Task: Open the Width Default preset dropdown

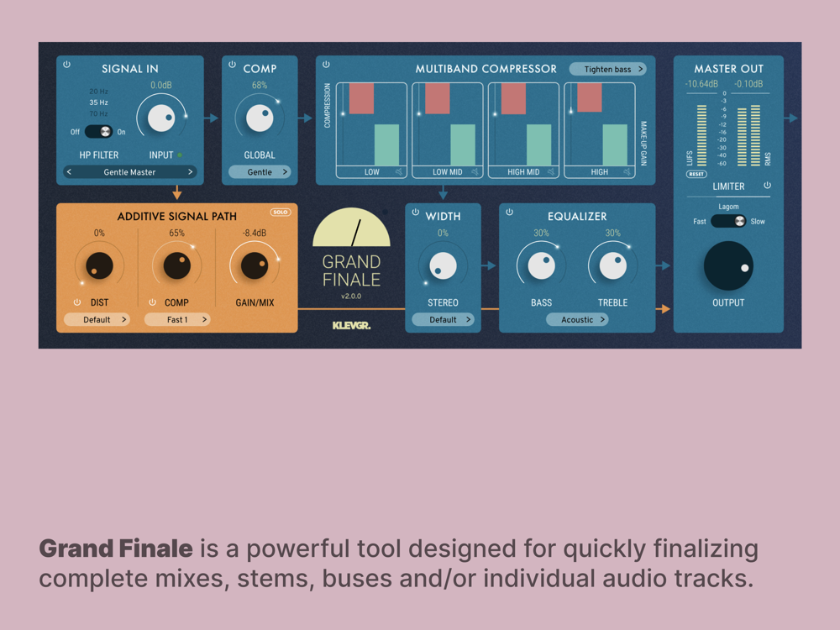Action: coord(443,319)
